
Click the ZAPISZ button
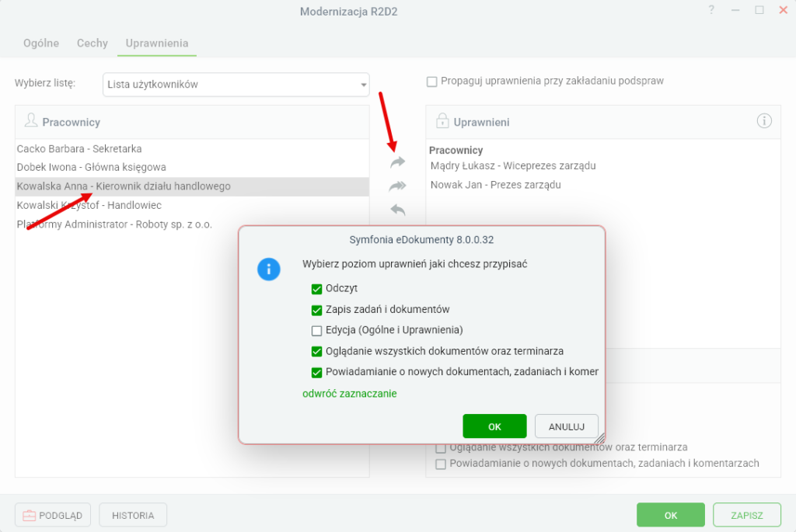[747, 515]
